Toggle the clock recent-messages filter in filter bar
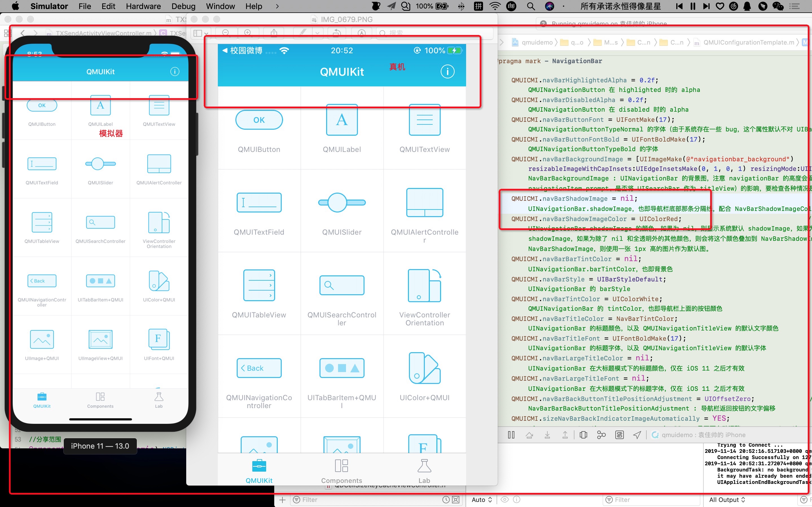 [x=445, y=499]
